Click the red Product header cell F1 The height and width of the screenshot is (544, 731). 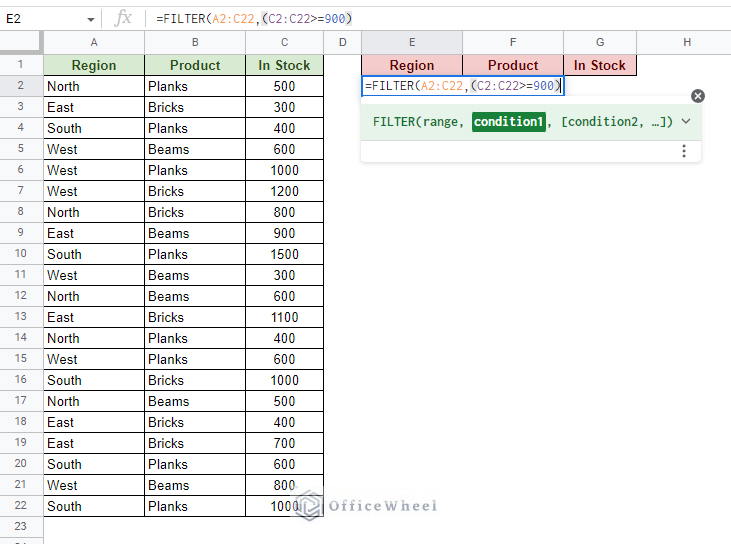(x=513, y=65)
